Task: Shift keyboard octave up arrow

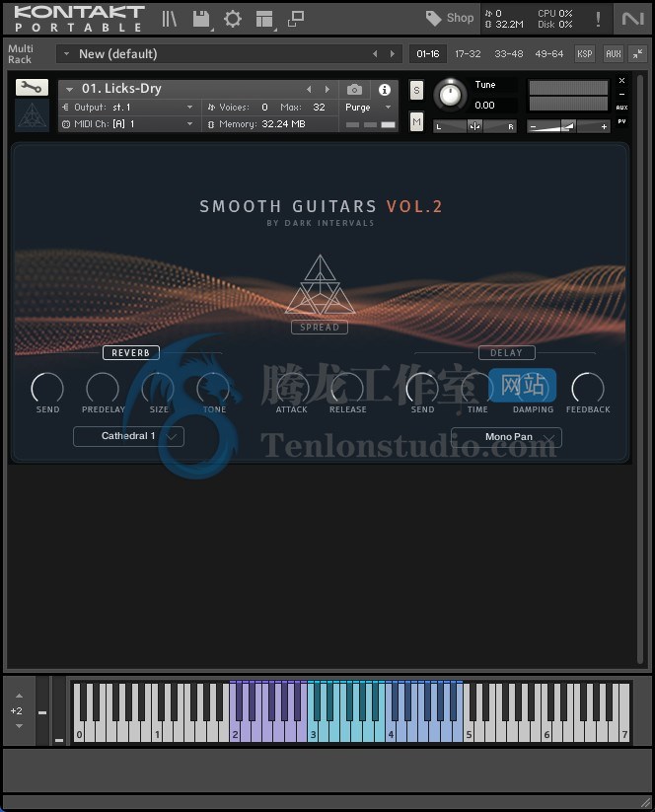Action: [19, 696]
